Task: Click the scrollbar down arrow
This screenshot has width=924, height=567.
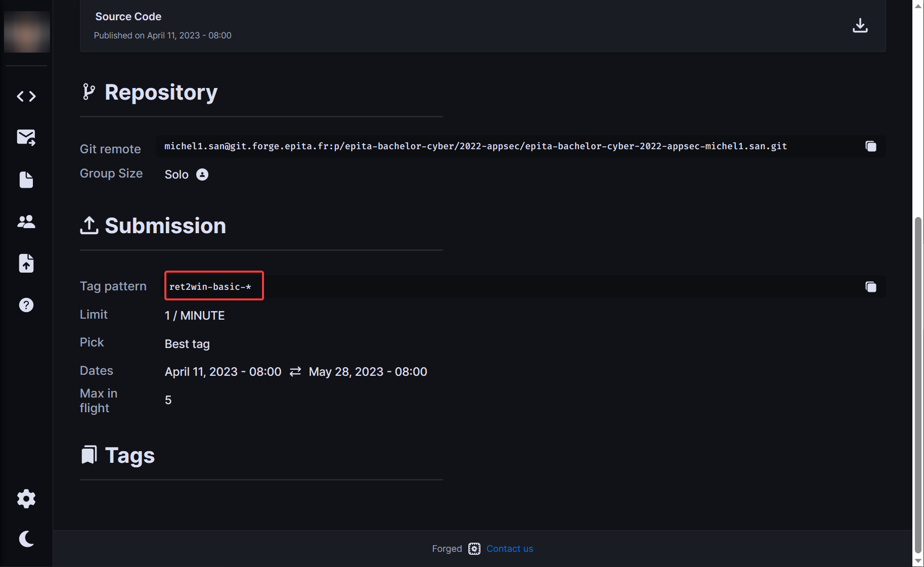Action: (918, 561)
